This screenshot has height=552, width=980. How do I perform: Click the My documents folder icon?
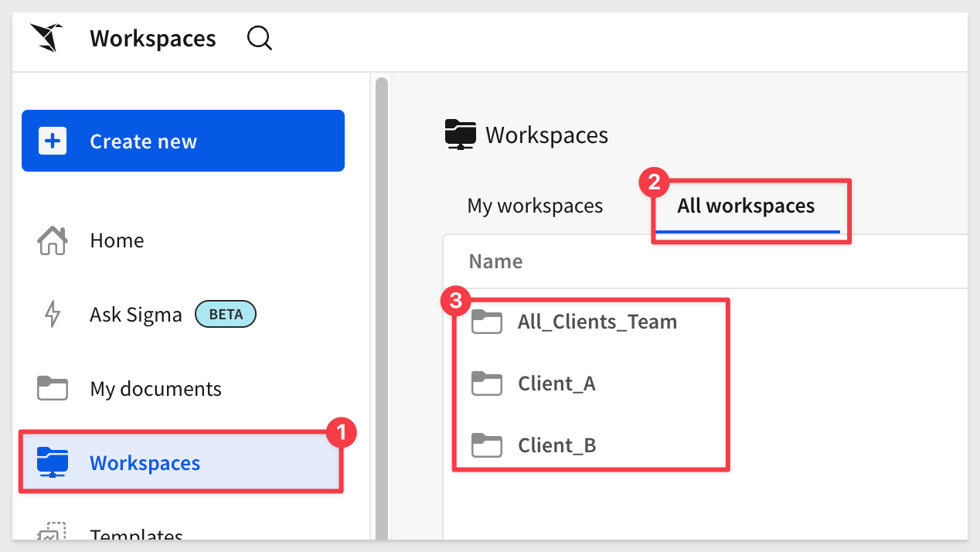point(53,388)
